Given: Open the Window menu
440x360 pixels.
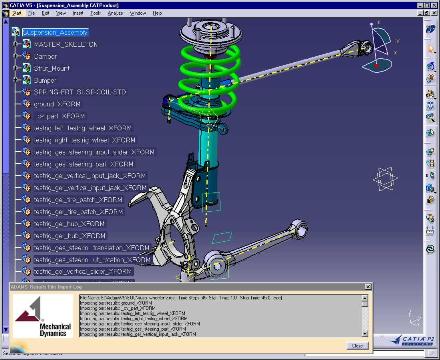Looking at the screenshot, I should pos(137,13).
